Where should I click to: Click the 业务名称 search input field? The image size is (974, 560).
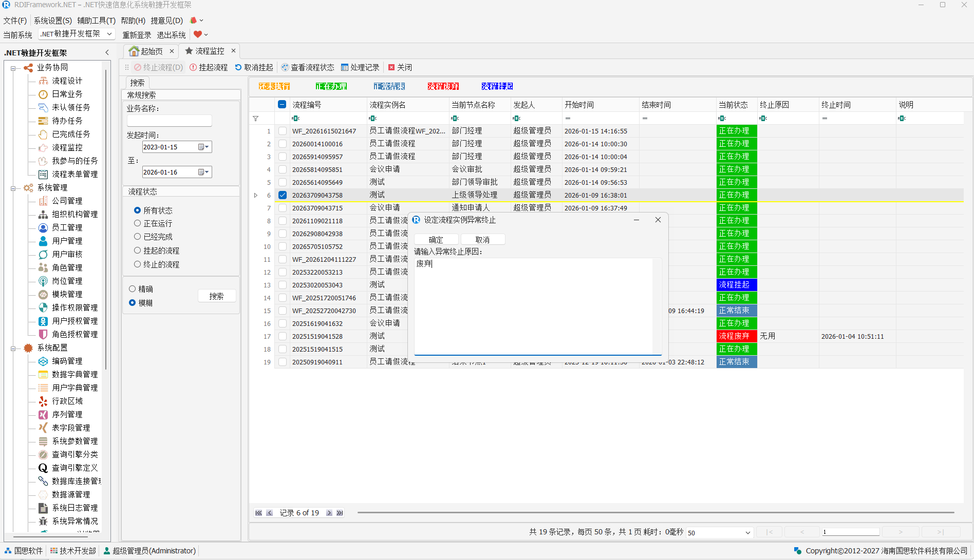point(169,121)
